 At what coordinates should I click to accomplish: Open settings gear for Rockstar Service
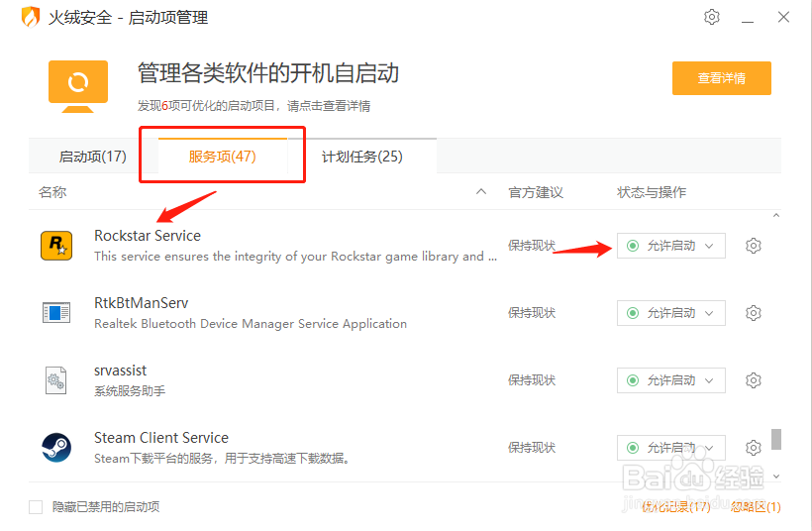point(754,246)
